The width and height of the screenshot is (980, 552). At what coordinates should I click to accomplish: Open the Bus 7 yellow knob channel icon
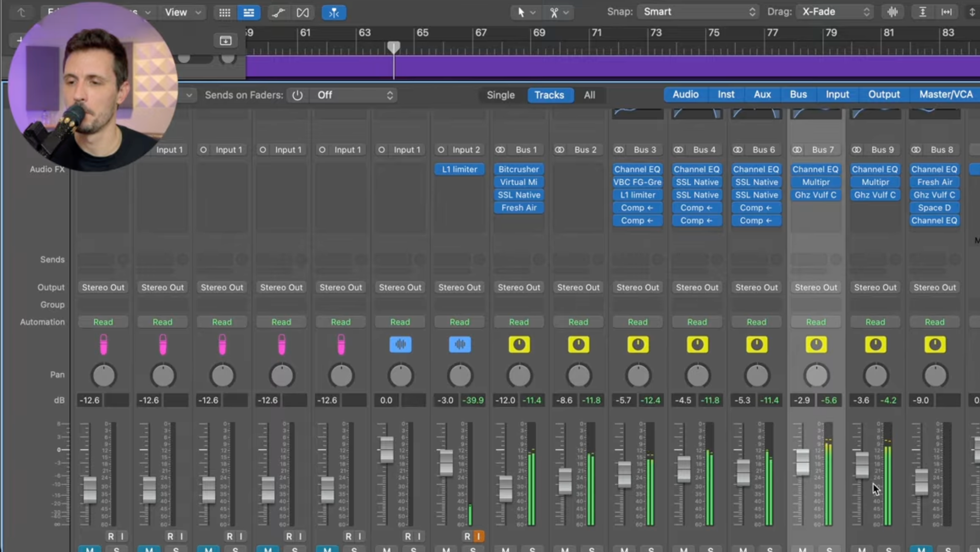816,345
